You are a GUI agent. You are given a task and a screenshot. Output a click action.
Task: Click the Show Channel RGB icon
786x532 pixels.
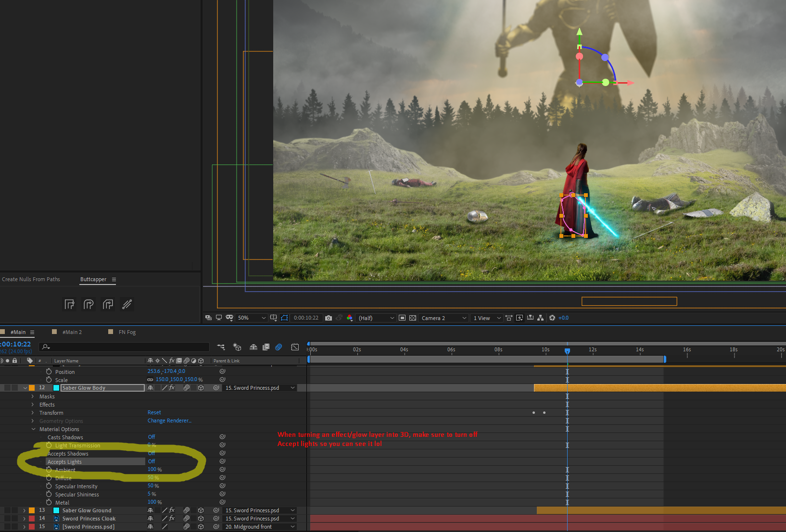350,318
